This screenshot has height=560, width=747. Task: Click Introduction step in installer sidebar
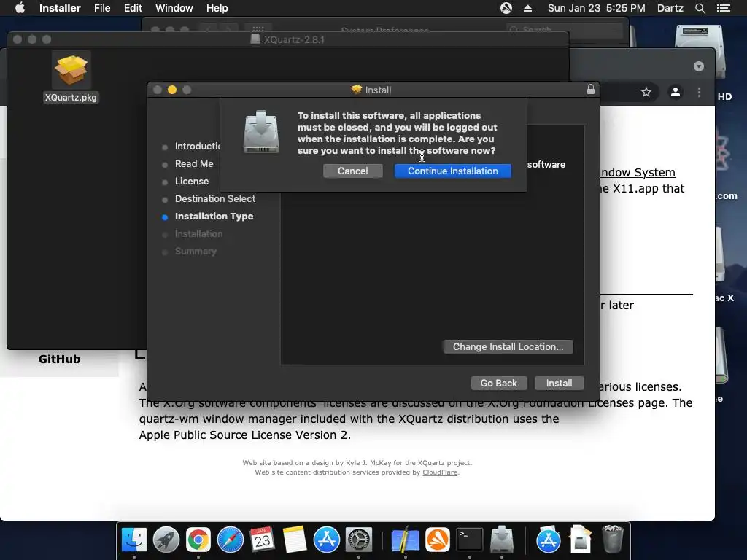click(x=197, y=146)
